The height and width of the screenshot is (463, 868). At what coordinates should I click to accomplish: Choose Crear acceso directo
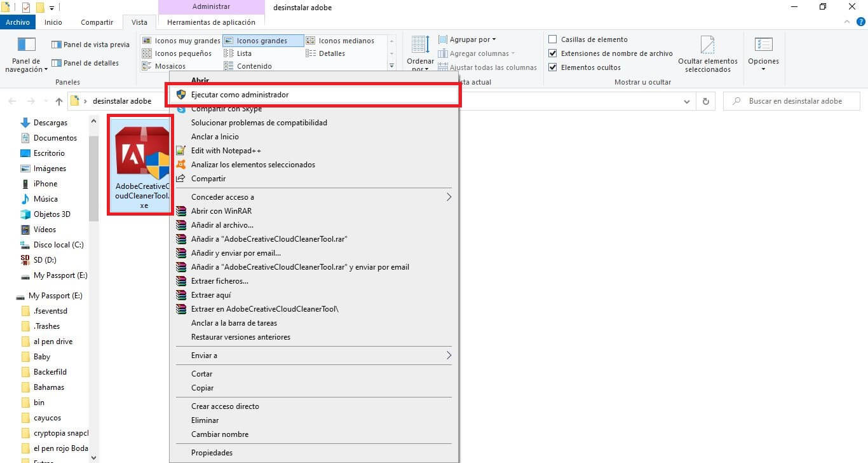pyautogui.click(x=225, y=406)
